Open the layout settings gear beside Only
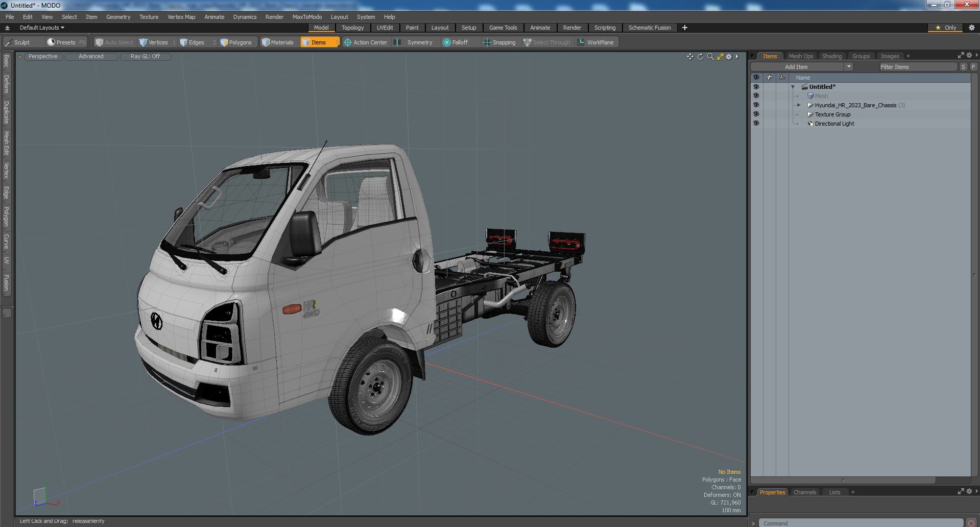The width and height of the screenshot is (980, 527). point(971,28)
